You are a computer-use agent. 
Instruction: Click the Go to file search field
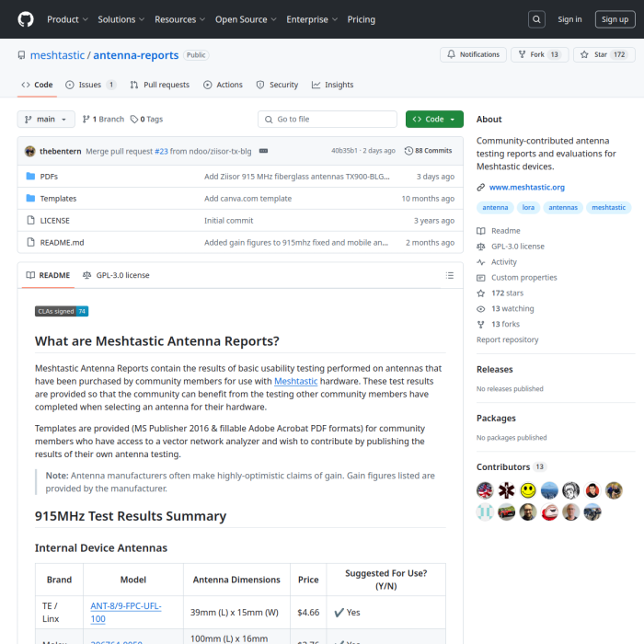(x=328, y=120)
